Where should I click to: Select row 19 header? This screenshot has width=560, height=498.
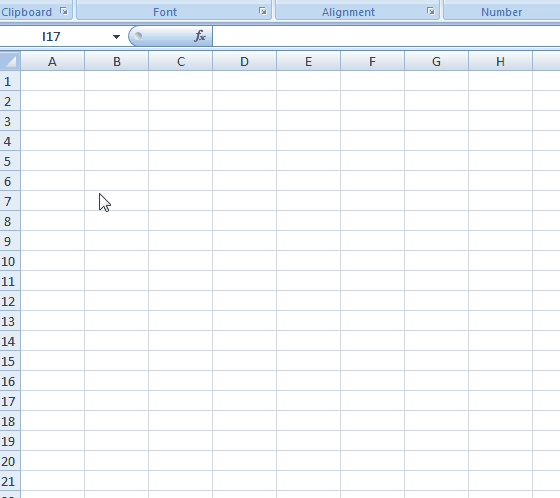10,441
